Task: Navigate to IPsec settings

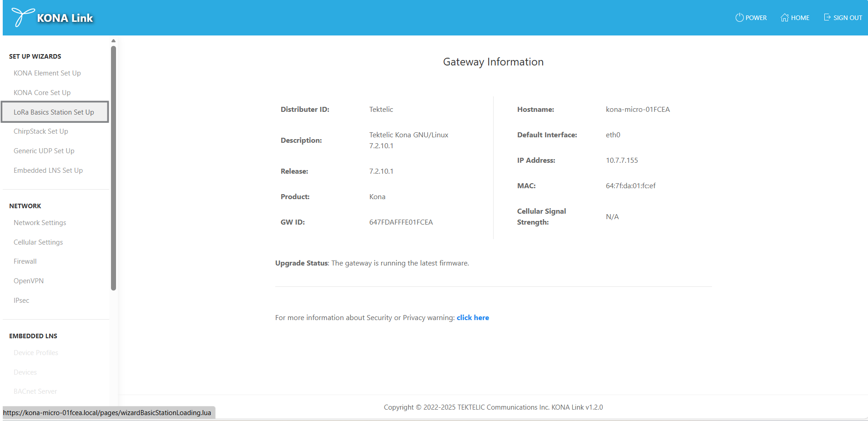Action: pos(21,301)
